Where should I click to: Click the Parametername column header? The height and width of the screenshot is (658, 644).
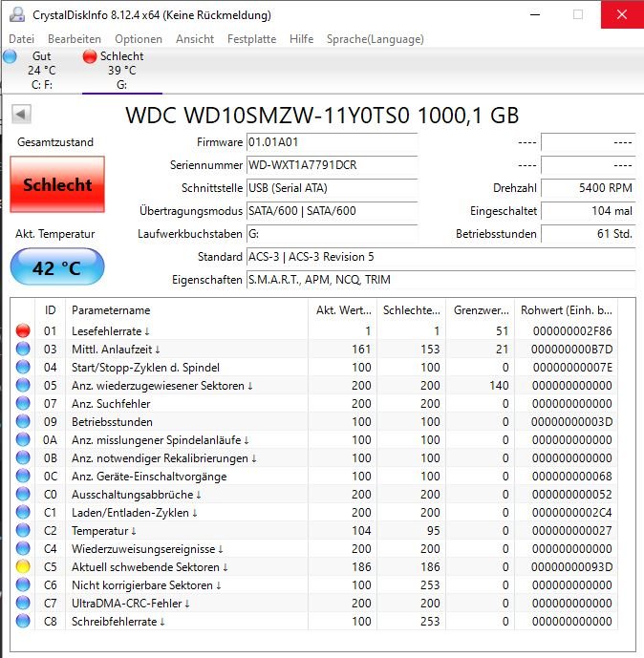pyautogui.click(x=187, y=310)
